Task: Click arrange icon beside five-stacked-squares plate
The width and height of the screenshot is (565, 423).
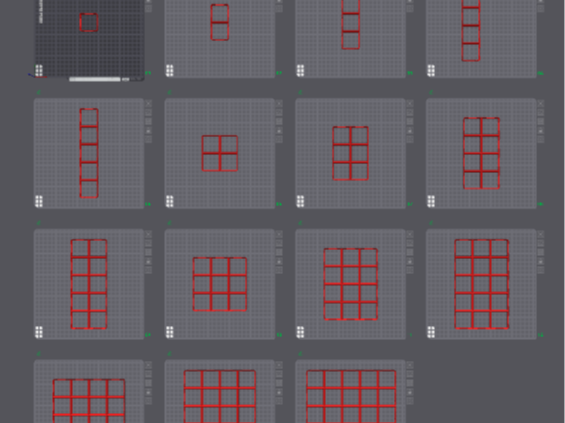Action: pos(148,122)
